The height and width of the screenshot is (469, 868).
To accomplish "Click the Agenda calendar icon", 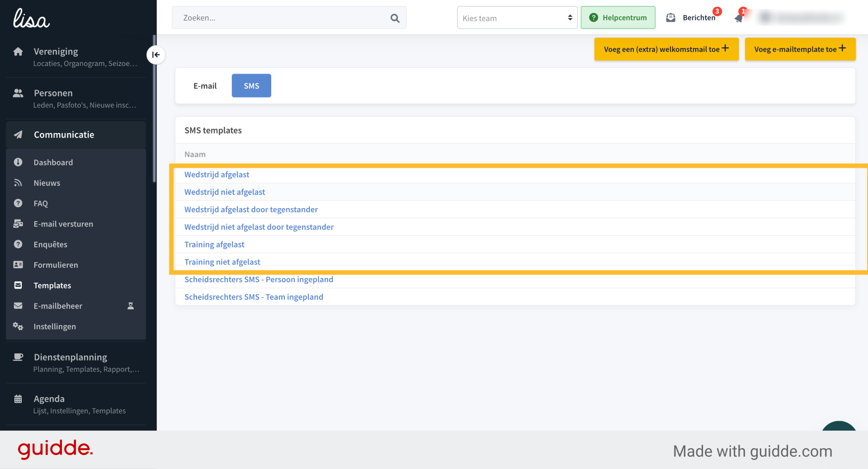I will click(18, 399).
